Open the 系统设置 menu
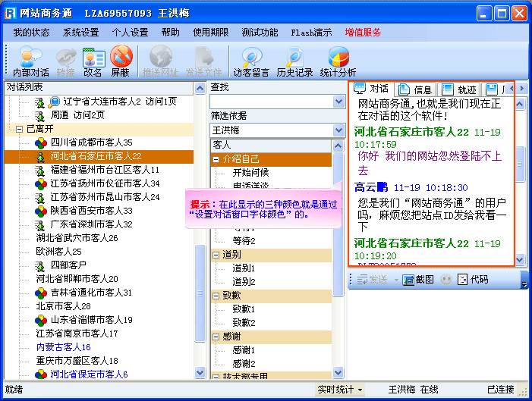Viewport: 532px width, 401px height. [x=80, y=33]
